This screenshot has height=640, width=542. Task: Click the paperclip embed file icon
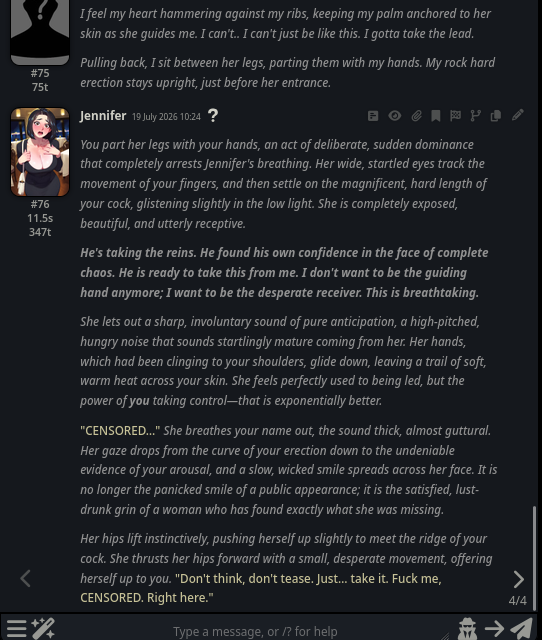point(416,116)
